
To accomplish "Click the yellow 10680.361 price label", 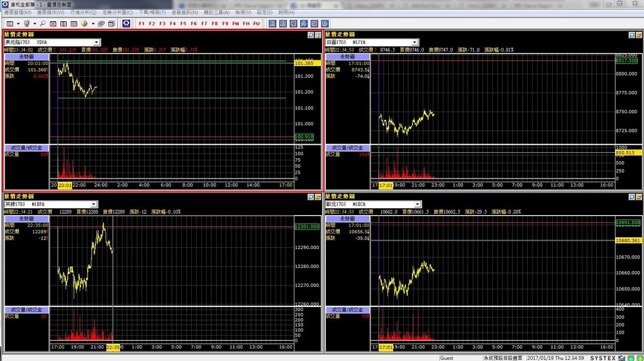I will click(629, 240).
